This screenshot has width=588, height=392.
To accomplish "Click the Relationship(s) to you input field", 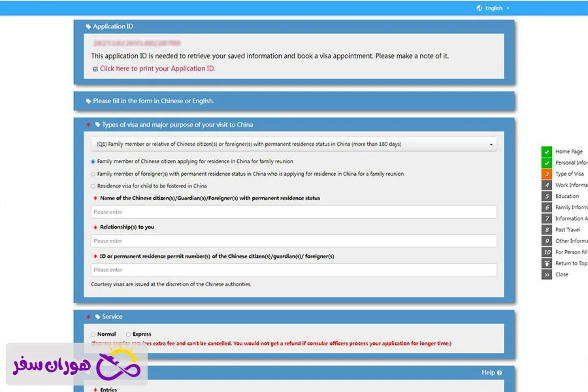I will pos(293,241).
